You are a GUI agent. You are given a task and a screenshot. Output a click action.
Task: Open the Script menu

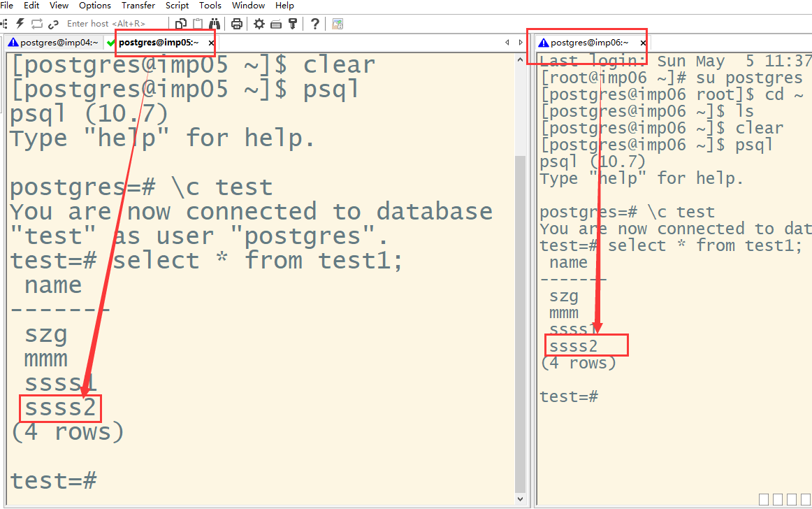177,6
